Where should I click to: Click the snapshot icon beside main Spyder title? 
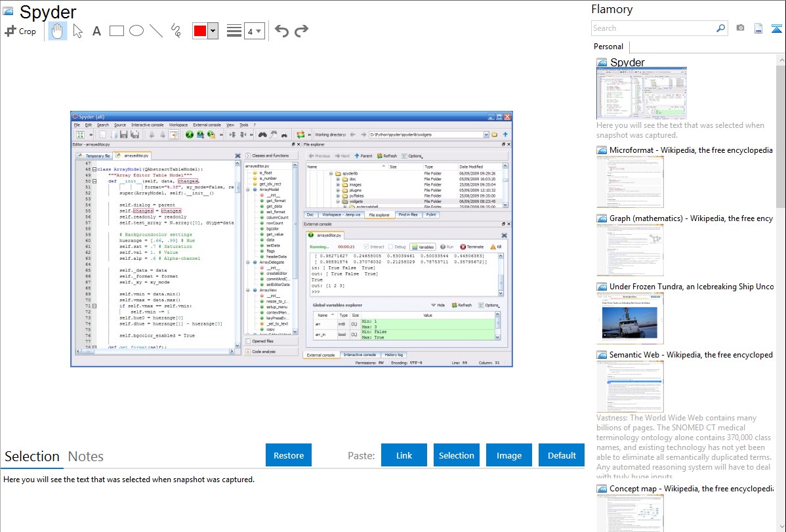pos(8,11)
